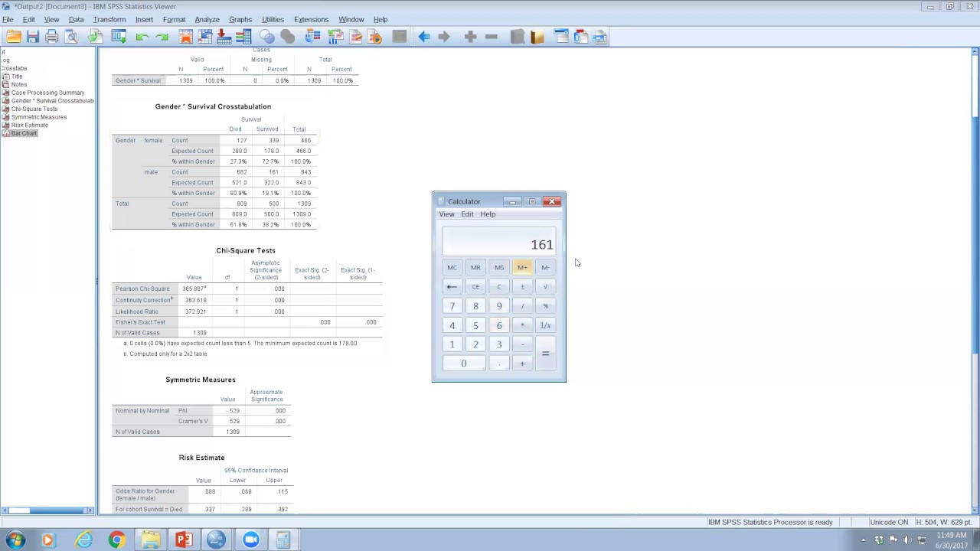Save the output document via toolbar
This screenshot has height=551, width=980.
pos(32,36)
